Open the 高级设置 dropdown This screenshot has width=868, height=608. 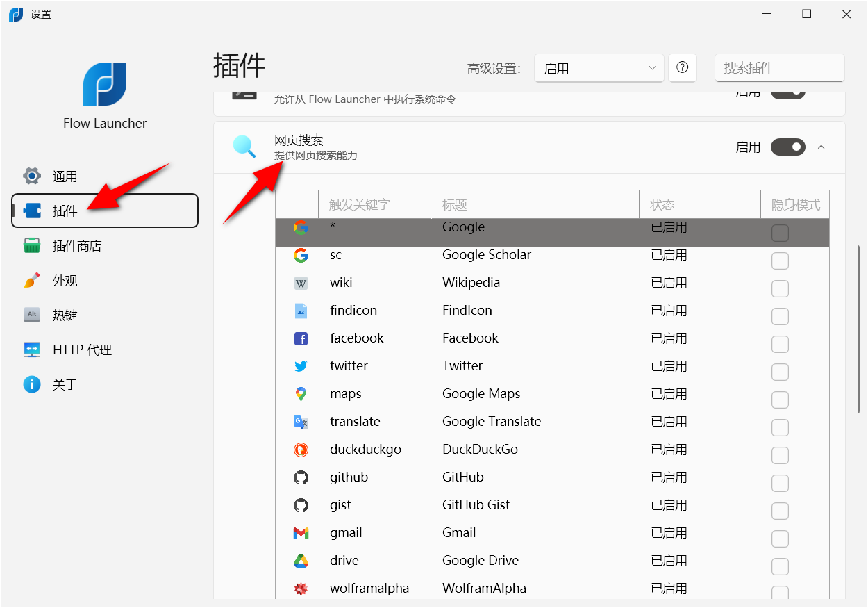click(599, 67)
